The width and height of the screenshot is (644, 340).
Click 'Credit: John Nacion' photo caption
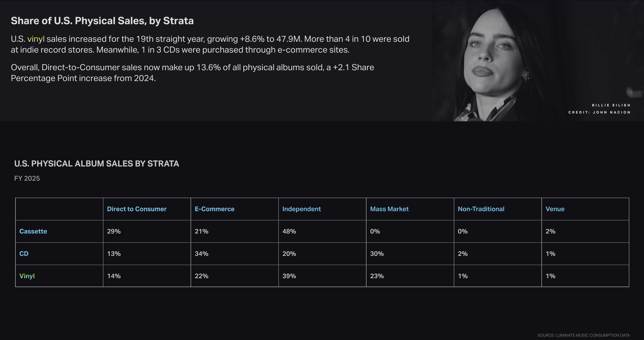click(599, 112)
